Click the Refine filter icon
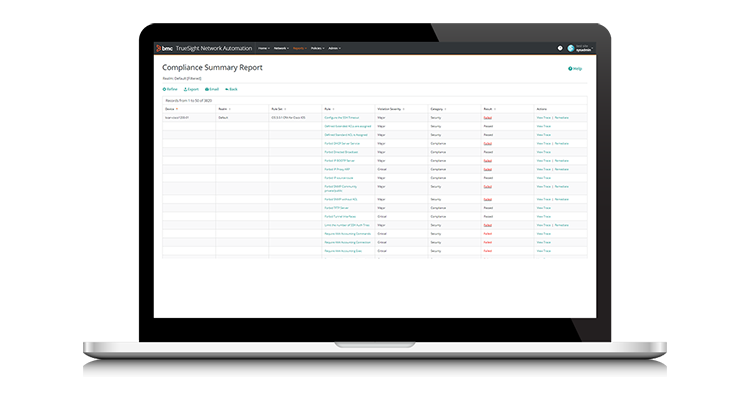Viewport: 750px width, 400px height. [165, 89]
